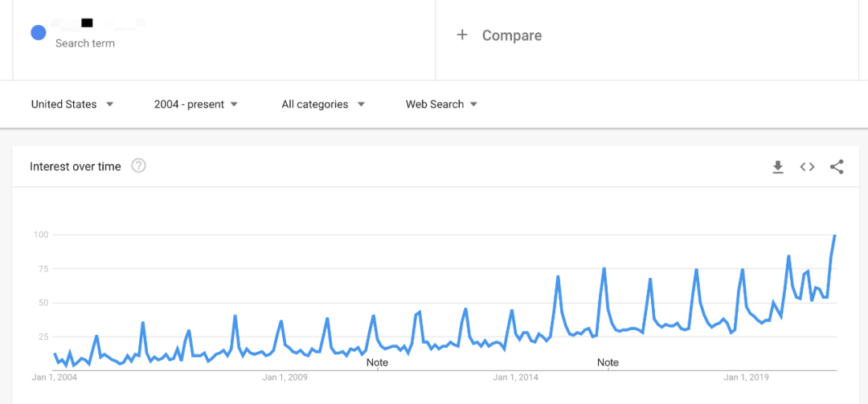
Task: Click the Note marker near 2016
Action: [x=608, y=362]
